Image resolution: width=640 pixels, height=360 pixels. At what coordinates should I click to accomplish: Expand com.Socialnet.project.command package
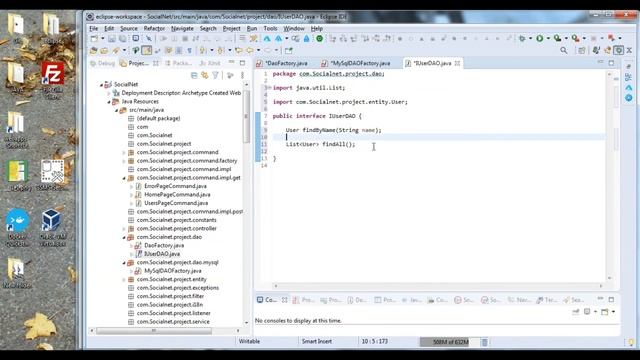coord(124,152)
